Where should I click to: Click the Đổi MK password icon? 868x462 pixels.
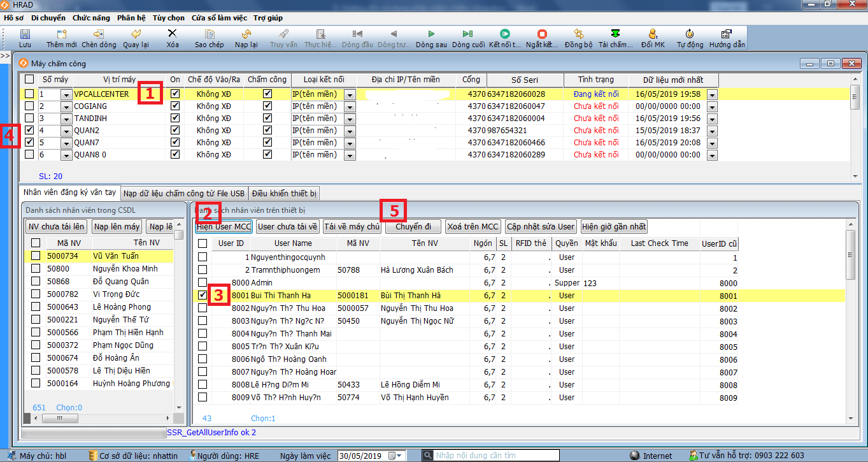pos(653,34)
